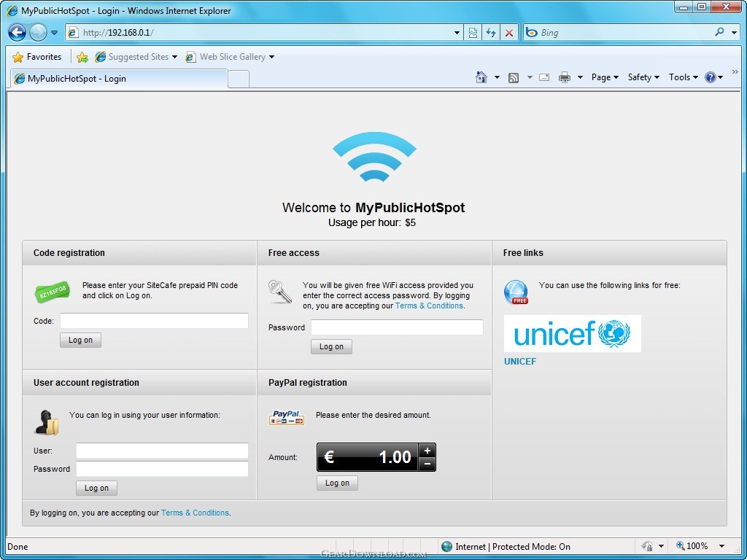Click the euro amount 1.00 display
The image size is (747, 560).
coord(368,457)
